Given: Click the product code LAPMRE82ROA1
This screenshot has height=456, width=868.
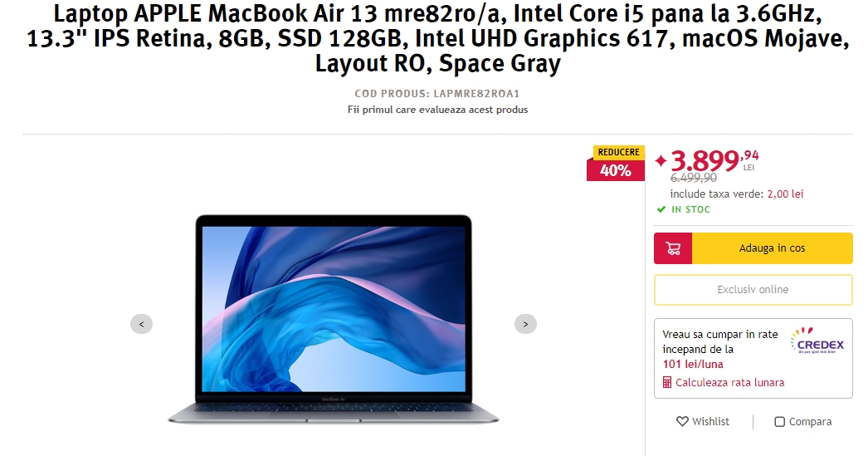Looking at the screenshot, I should coord(476,94).
